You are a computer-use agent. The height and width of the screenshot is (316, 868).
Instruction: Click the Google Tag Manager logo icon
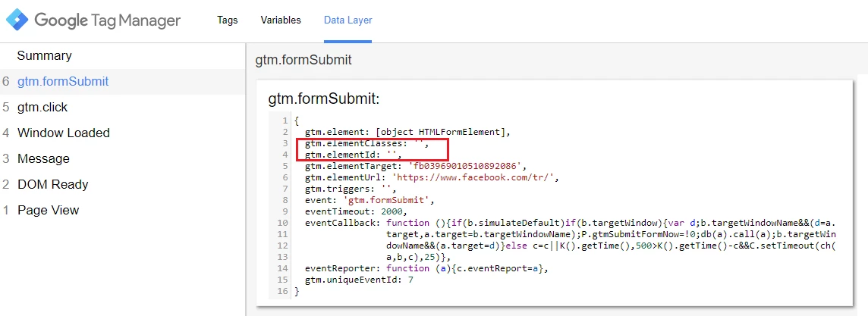(x=17, y=20)
